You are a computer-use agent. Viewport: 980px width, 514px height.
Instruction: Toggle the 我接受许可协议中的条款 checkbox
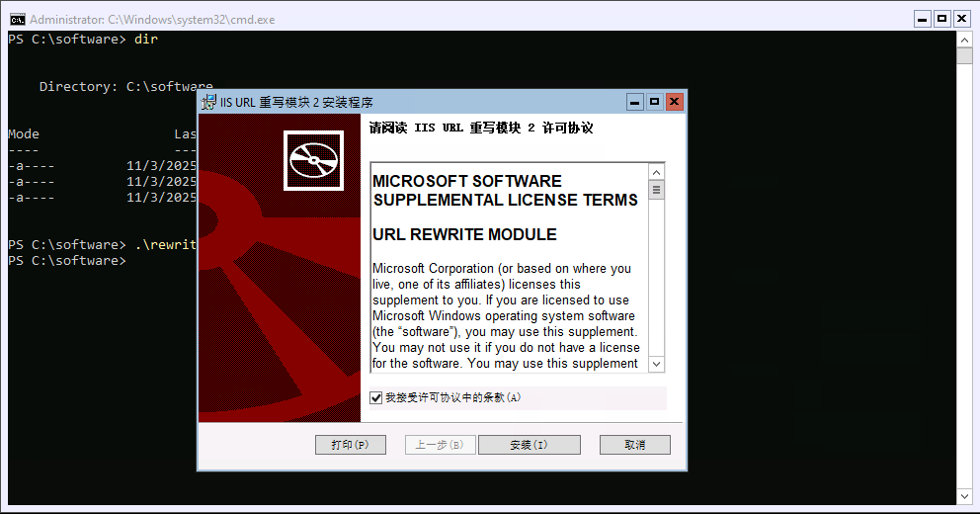point(375,397)
